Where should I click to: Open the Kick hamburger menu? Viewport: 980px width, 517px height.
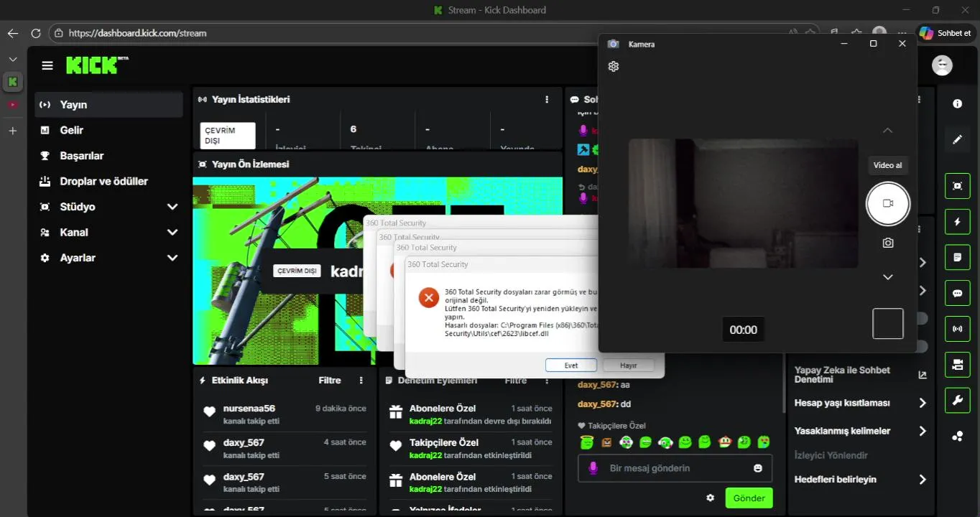coord(47,65)
